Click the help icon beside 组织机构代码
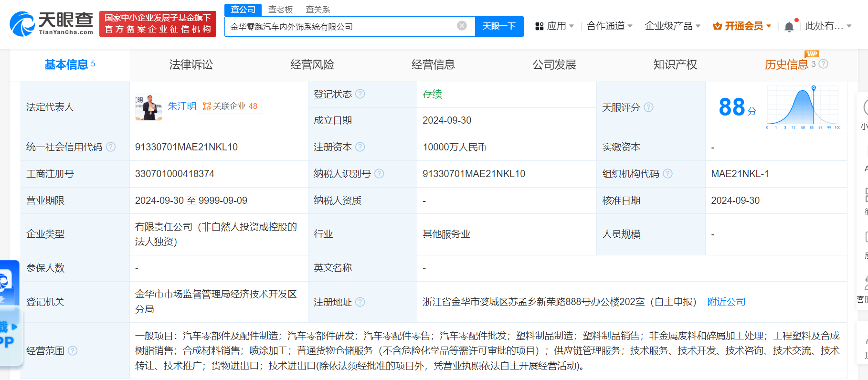 pyautogui.click(x=667, y=174)
